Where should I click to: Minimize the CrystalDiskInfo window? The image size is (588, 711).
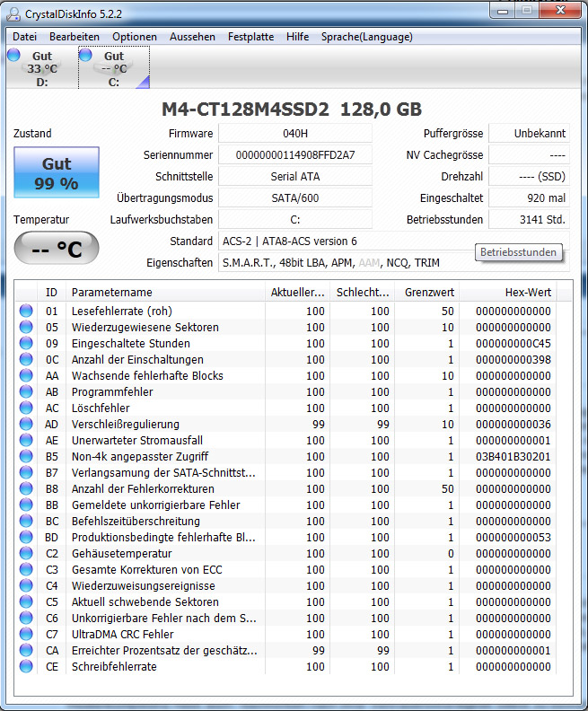click(x=503, y=12)
